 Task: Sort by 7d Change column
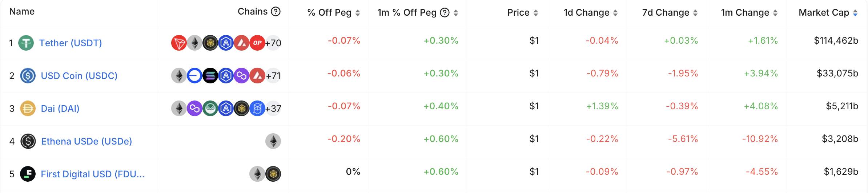click(670, 13)
